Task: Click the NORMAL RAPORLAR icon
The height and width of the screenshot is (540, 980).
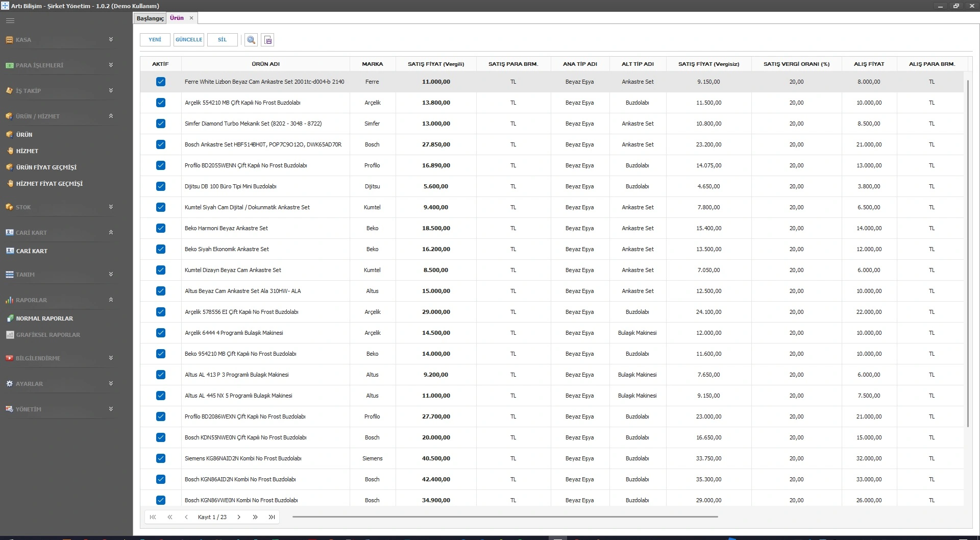Action: point(10,318)
